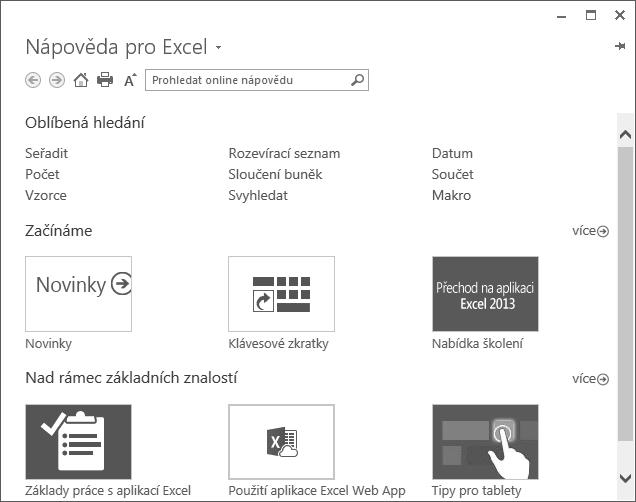Maximize the help window
The height and width of the screenshot is (502, 636).
click(591, 15)
